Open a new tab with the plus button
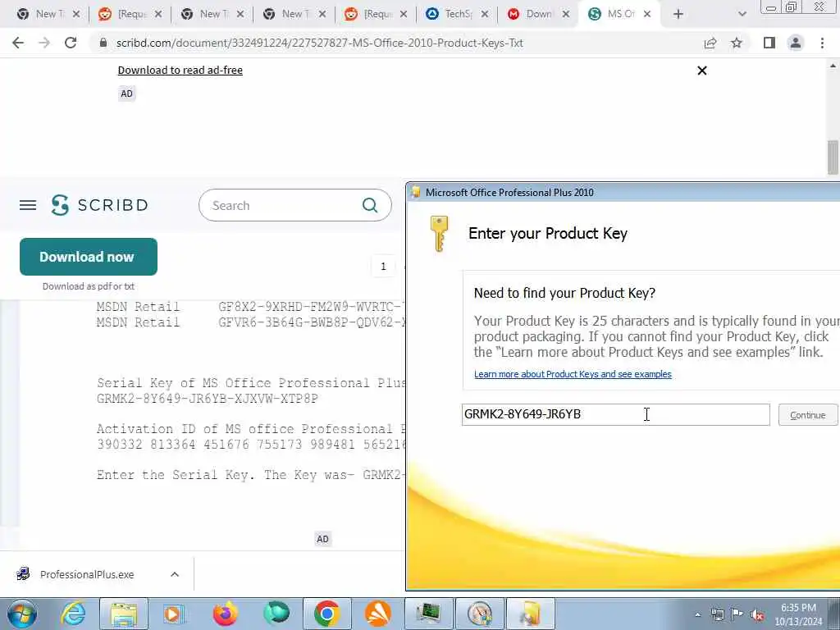This screenshot has height=630, width=840. click(678, 14)
